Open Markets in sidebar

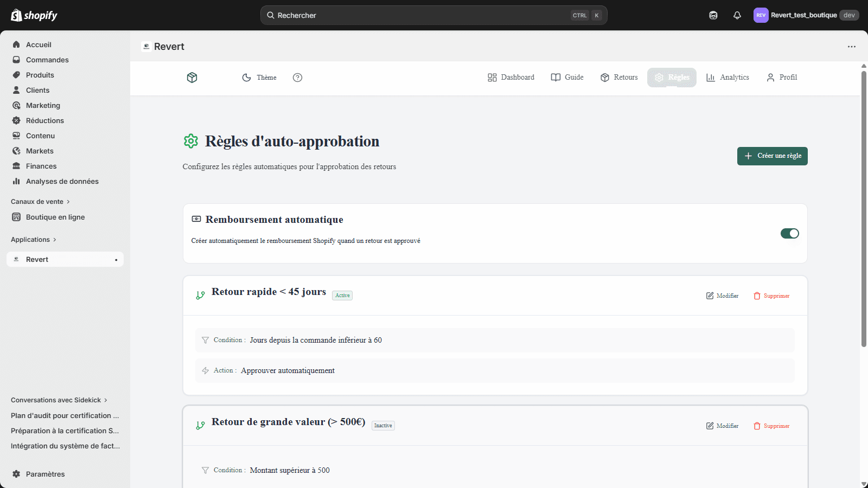(x=65, y=151)
